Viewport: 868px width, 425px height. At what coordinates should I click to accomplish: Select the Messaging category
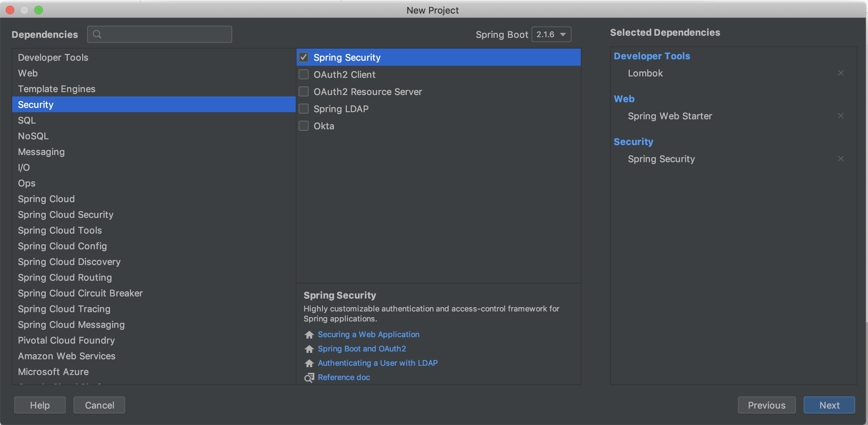click(x=154, y=152)
